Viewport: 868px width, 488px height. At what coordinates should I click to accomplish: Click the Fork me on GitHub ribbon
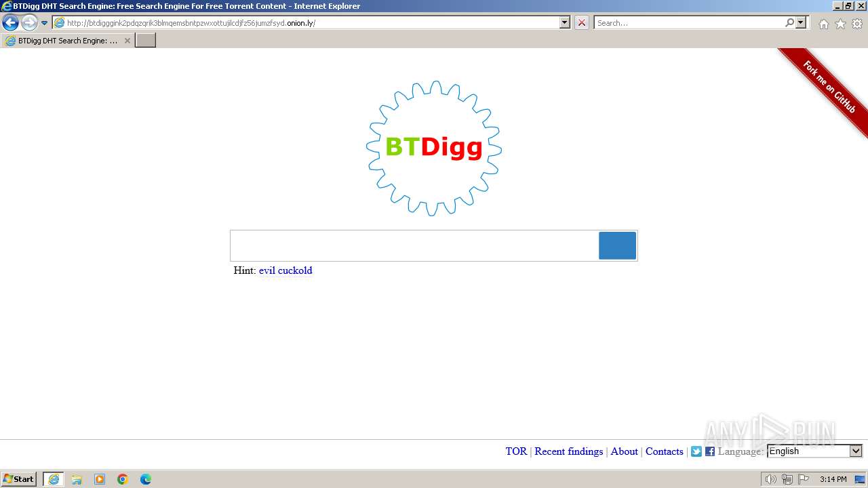[x=829, y=87]
